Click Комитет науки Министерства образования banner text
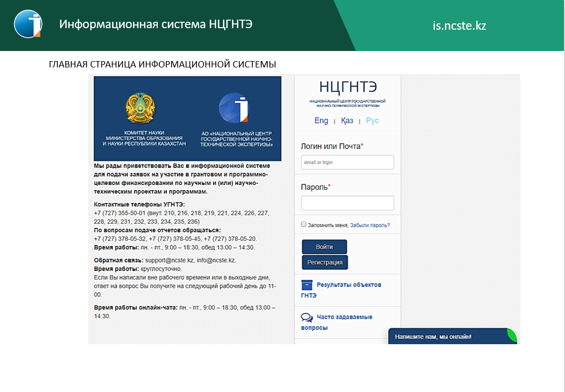The height and width of the screenshot is (392, 565). [x=144, y=138]
